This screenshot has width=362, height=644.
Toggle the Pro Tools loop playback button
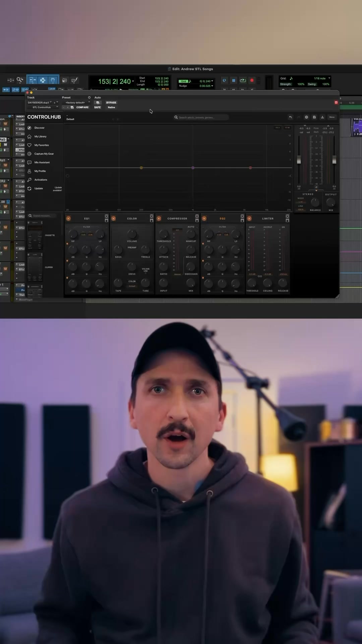(243, 80)
